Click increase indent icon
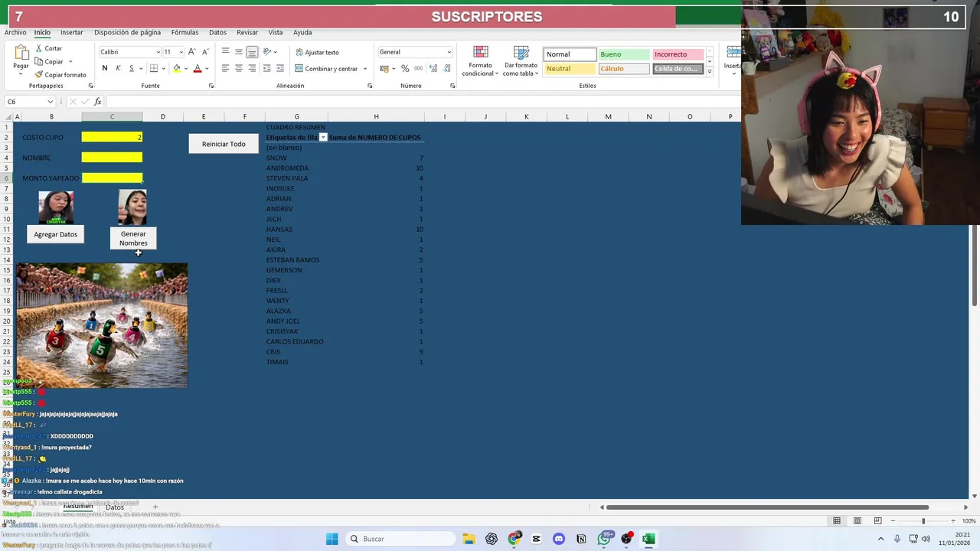The width and height of the screenshot is (980, 551). coord(279,68)
